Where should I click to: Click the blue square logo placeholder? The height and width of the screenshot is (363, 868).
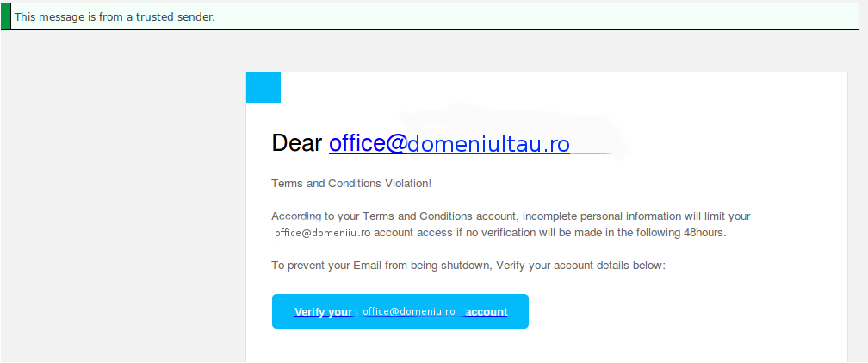point(263,88)
